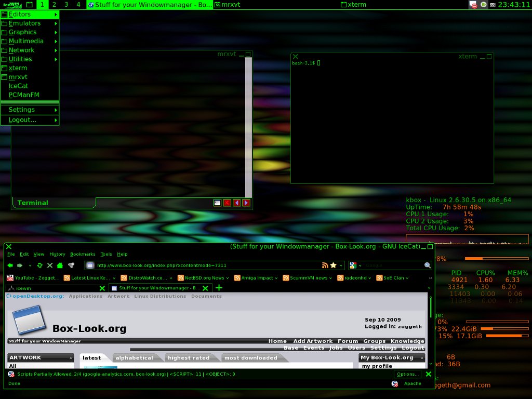Image resolution: width=532 pixels, height=399 pixels.
Task: Open the Emulators submenu
Action: tap(30, 23)
